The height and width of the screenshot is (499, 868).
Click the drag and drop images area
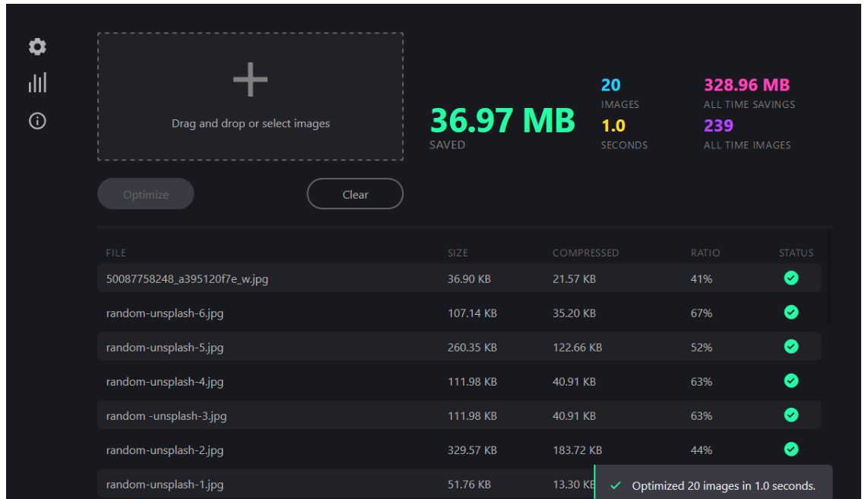pos(250,97)
